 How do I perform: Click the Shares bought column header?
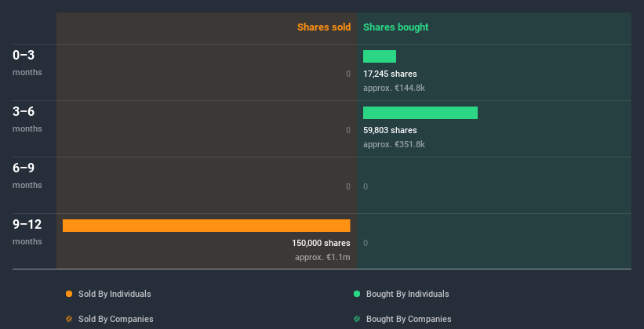tap(395, 27)
